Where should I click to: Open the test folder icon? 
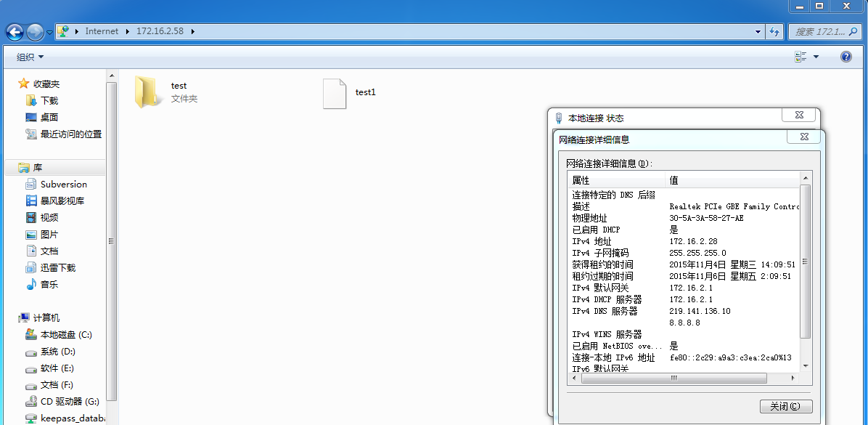point(147,93)
